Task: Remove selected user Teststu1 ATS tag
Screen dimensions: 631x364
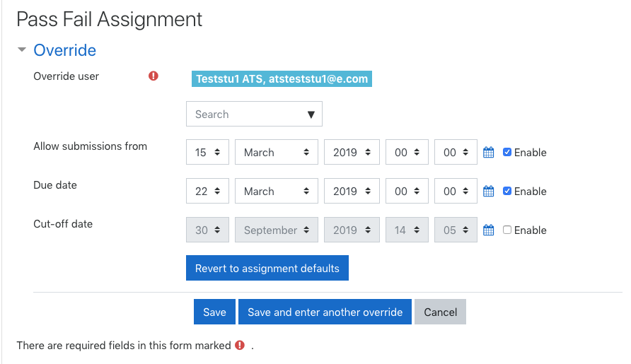Action: (x=282, y=79)
